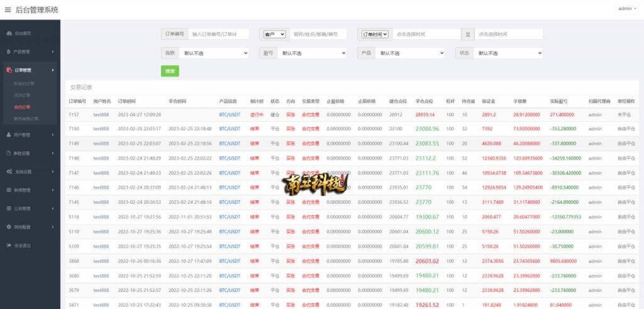Open the 客户 search type dropdown
Screen dimensions: 644x309
click(274, 34)
